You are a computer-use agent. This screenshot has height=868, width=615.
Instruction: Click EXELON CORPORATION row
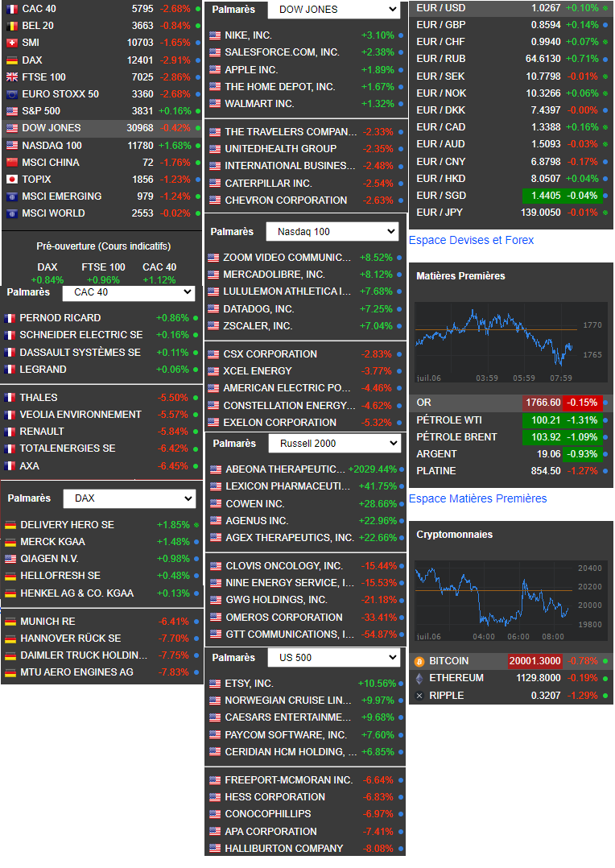click(x=305, y=423)
